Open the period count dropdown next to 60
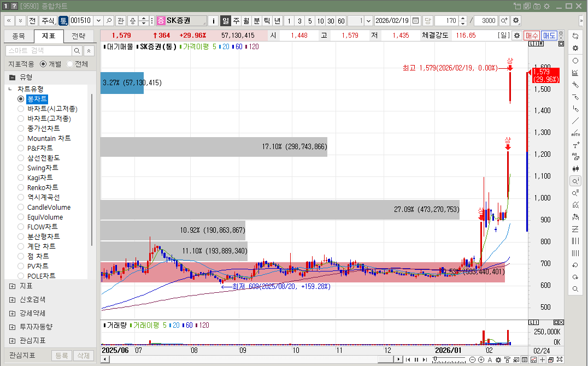Image resolution: width=588 pixels, height=366 pixels. [x=369, y=21]
